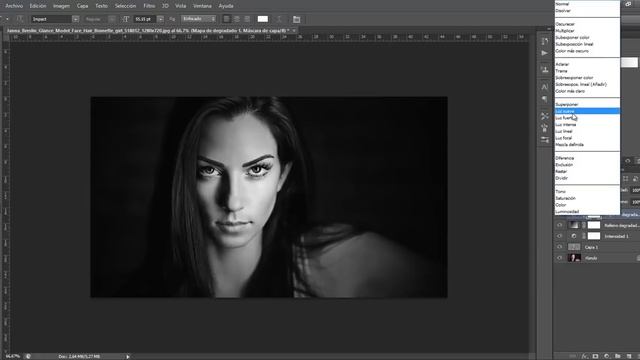This screenshot has height=360, width=640.
Task: Open the Enfocado anti-aliasing dropdown
Action: 198,19
